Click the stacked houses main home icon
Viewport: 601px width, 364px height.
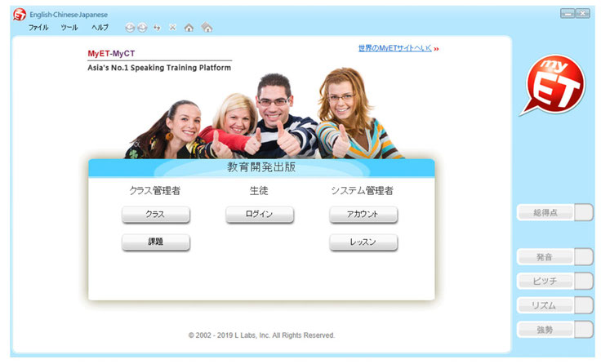207,27
